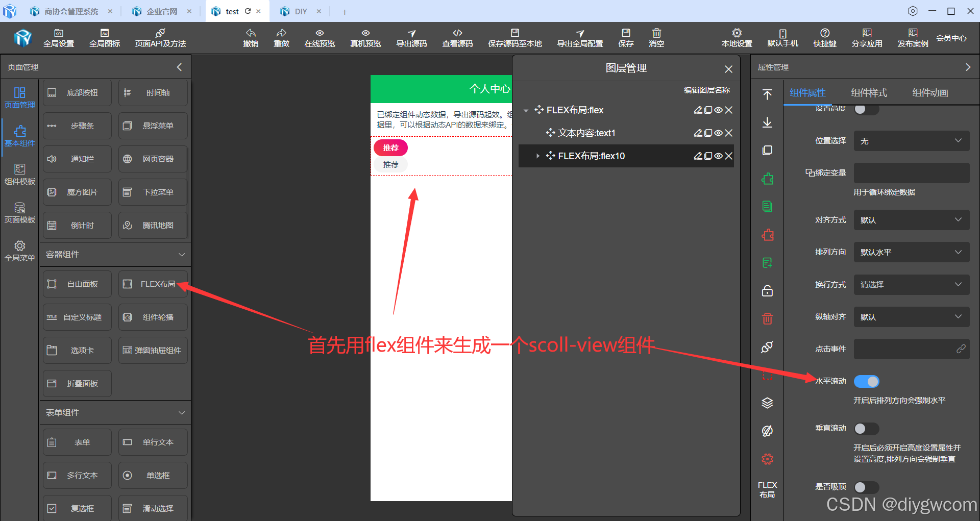Open 排列方向 dropdown
Screen dimensions: 980x521
(912, 252)
